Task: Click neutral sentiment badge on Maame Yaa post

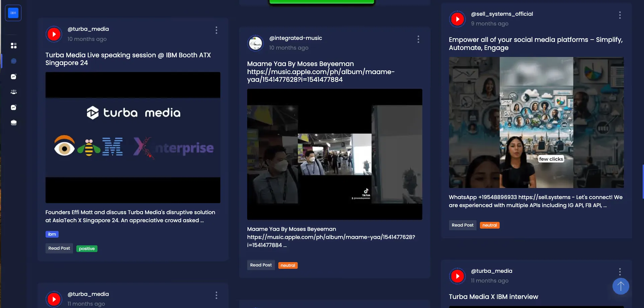Action: (x=288, y=265)
